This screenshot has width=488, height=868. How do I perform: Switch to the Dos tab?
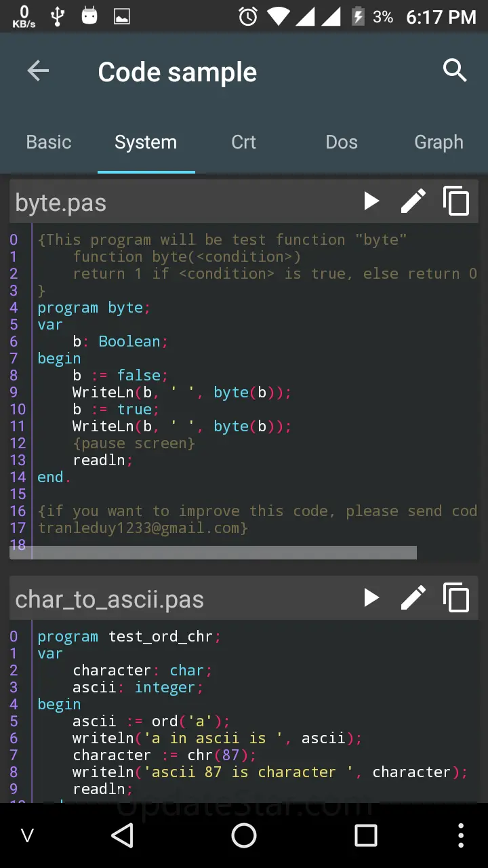342,142
